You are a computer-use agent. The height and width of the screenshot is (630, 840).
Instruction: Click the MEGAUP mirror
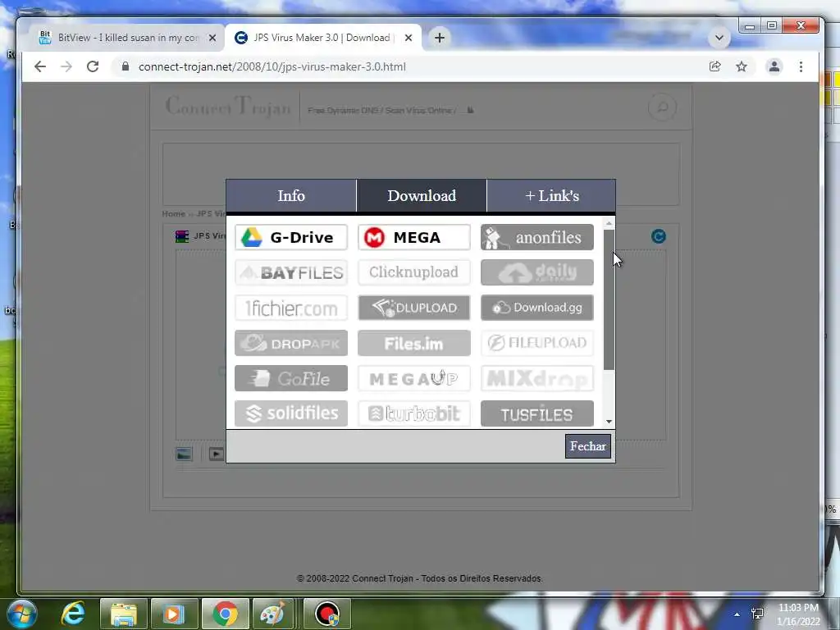[x=414, y=378]
